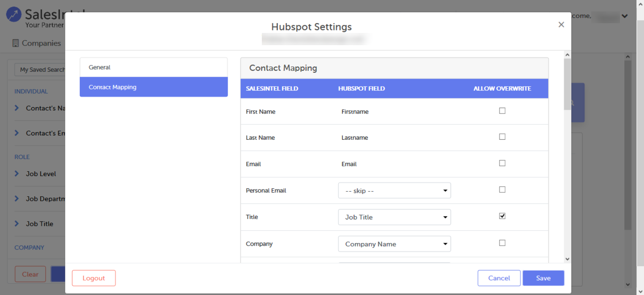Click the dialog scrollbar down arrow
The height and width of the screenshot is (295, 644).
click(567, 259)
